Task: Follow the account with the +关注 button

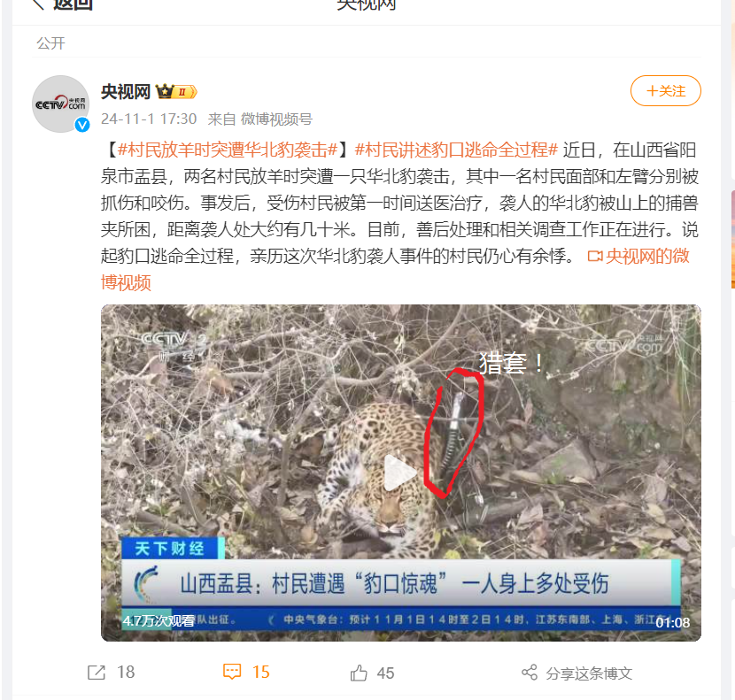Action: (666, 91)
